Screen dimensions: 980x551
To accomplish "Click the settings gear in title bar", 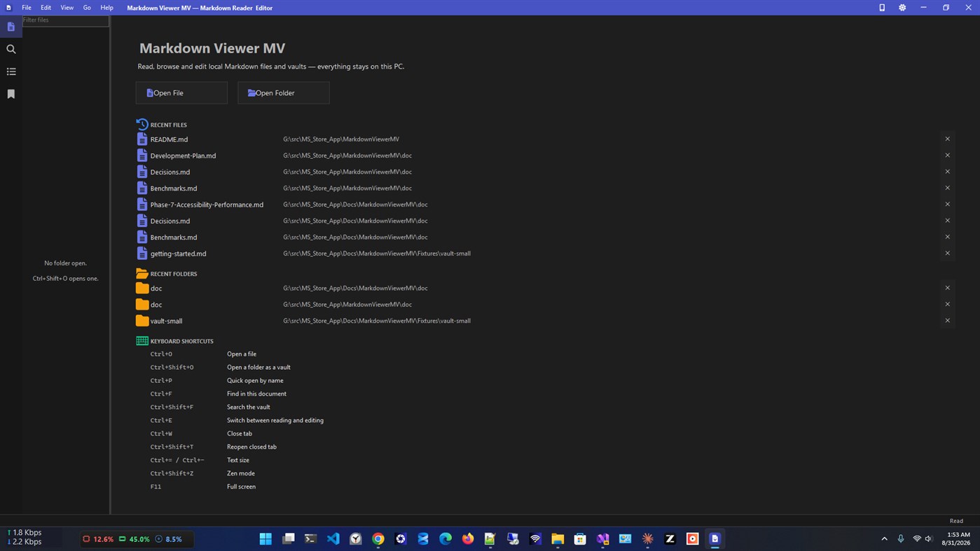I will pos(902,8).
